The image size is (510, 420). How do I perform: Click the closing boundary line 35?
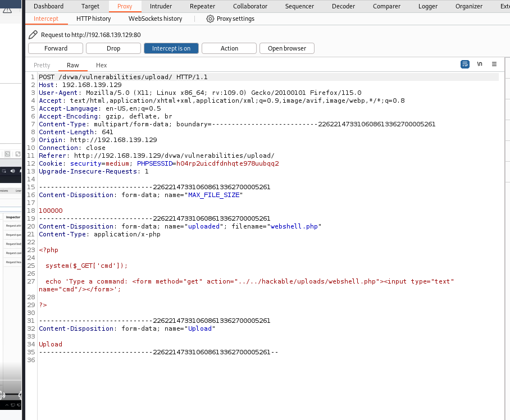click(158, 352)
